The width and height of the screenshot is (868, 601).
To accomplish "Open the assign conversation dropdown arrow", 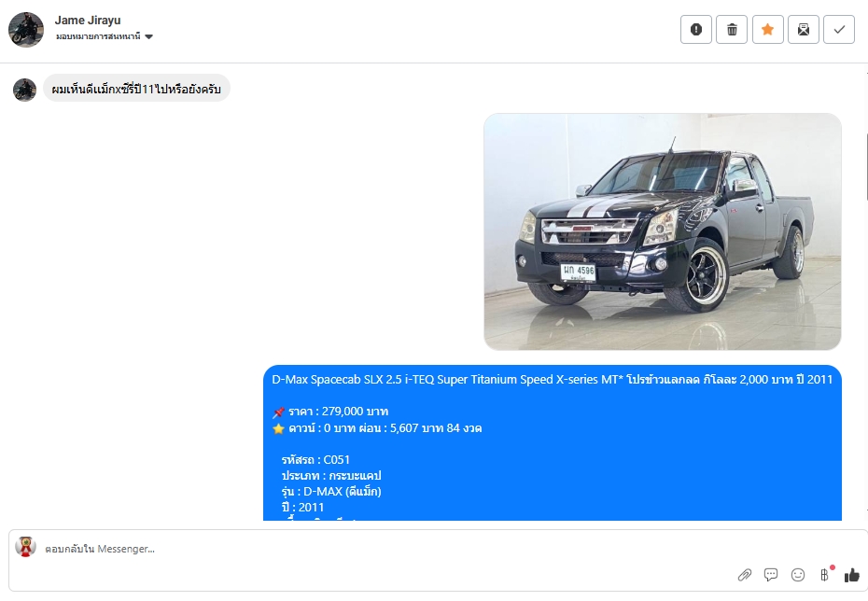I will (148, 37).
